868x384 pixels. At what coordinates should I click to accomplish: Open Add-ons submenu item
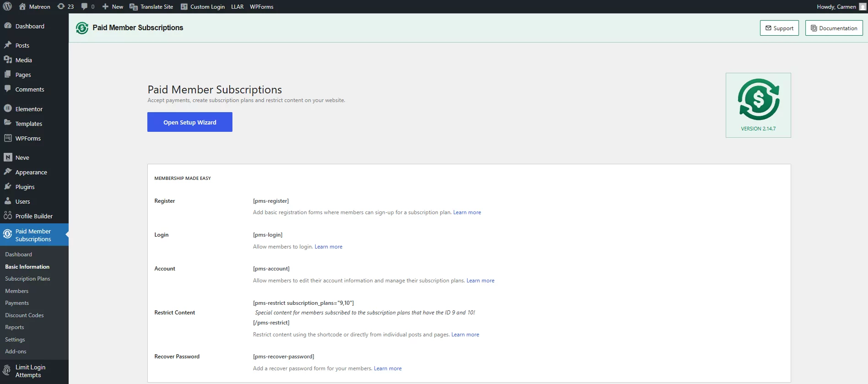click(16, 351)
